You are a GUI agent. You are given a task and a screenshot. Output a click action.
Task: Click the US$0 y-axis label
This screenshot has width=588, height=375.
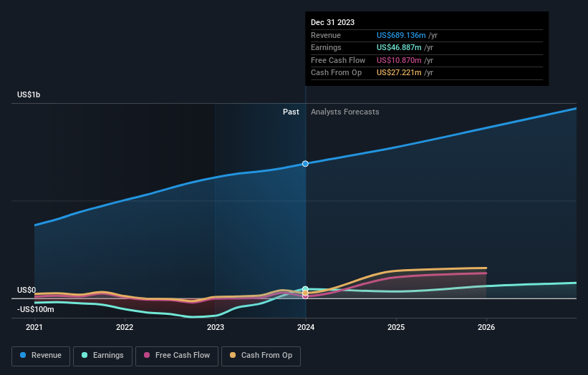(26, 290)
